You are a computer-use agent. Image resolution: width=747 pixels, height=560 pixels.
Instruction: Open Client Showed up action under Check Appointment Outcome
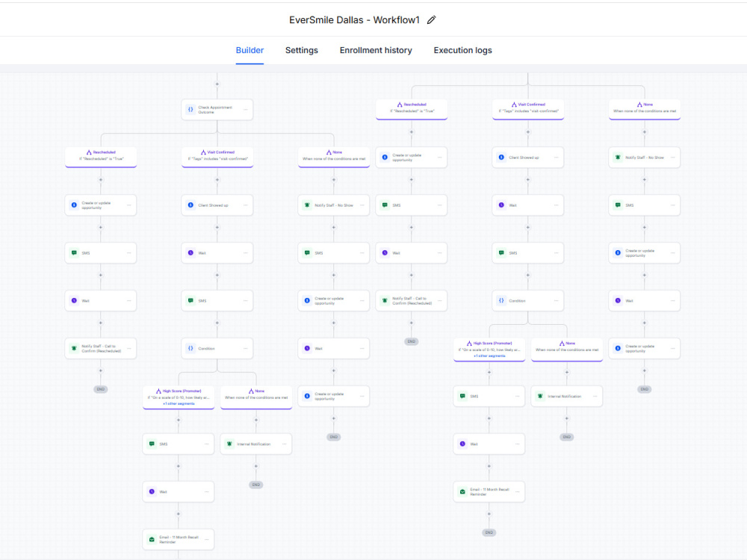click(x=217, y=205)
